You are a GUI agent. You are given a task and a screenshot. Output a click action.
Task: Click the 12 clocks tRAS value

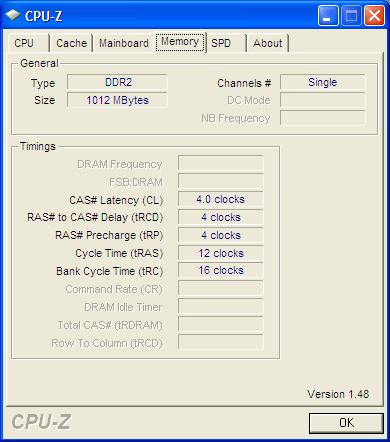tap(221, 253)
